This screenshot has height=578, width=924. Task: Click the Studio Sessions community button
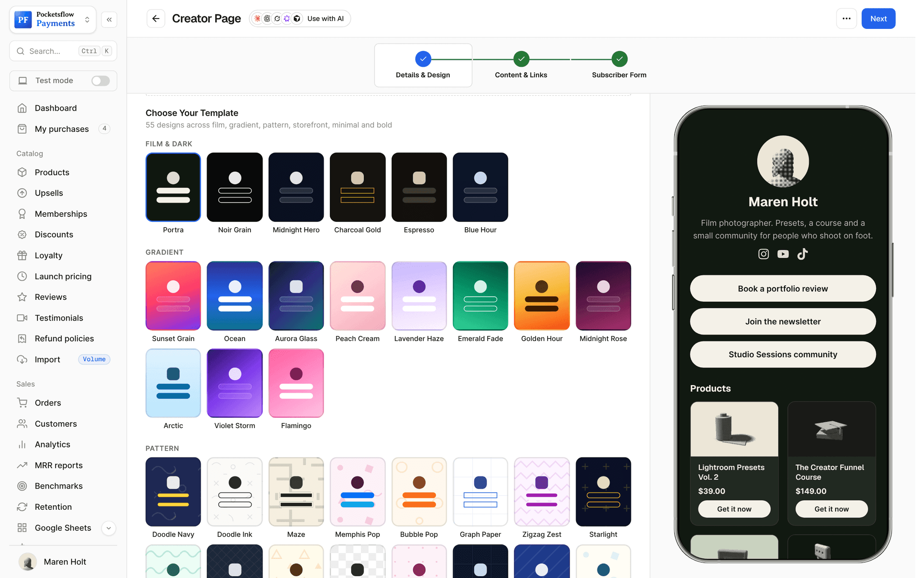coord(783,354)
